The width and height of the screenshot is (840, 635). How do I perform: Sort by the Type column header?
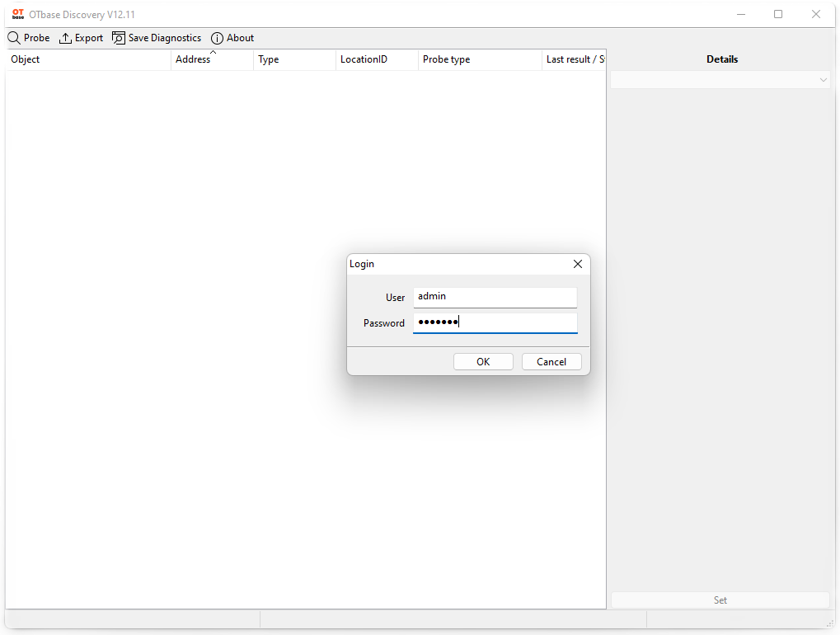pos(294,59)
